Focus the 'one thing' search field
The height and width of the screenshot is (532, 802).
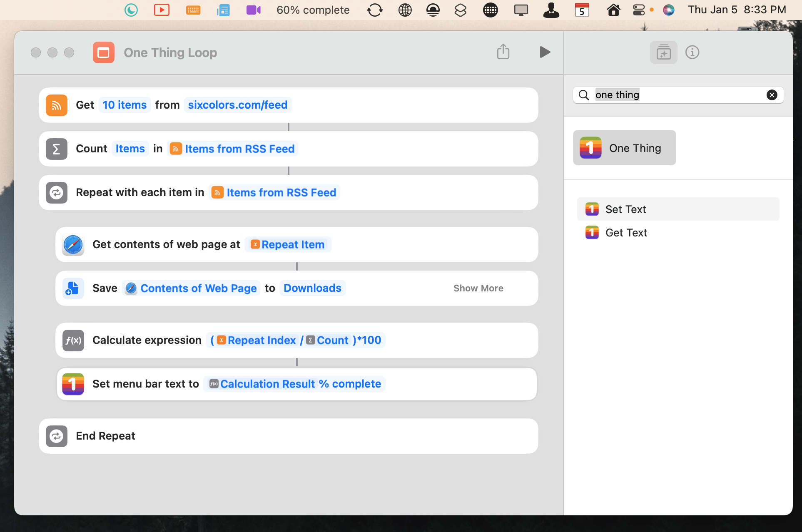coord(678,95)
